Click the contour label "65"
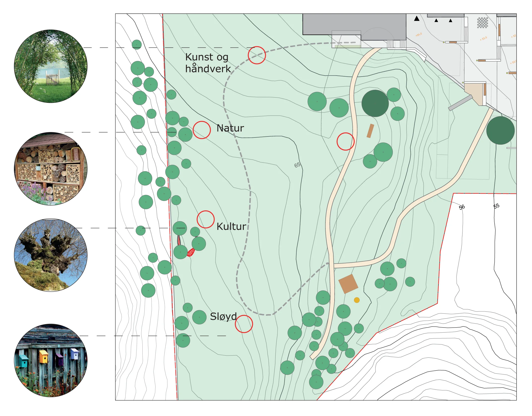532x416 pixels. [297, 165]
